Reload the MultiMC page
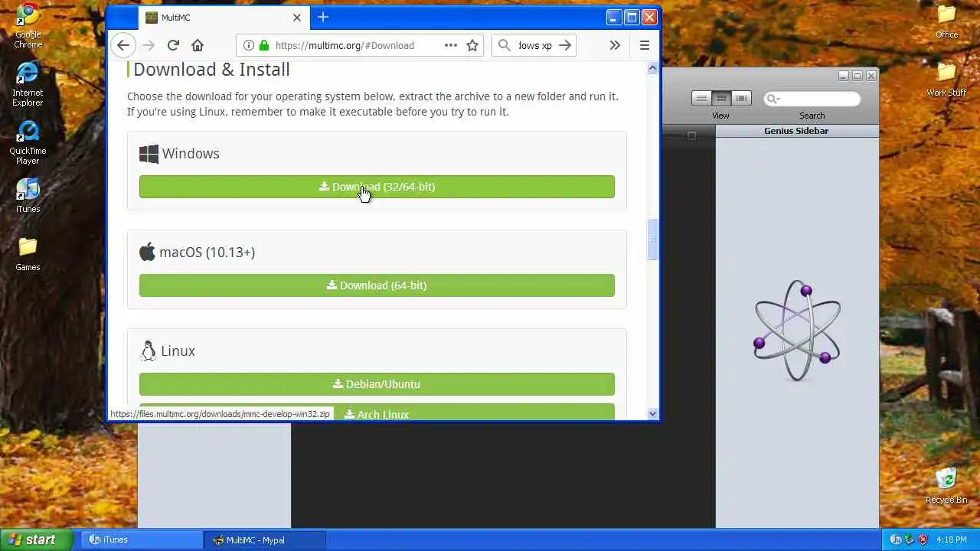Screen dimensions: 980x551 [x=173, y=45]
